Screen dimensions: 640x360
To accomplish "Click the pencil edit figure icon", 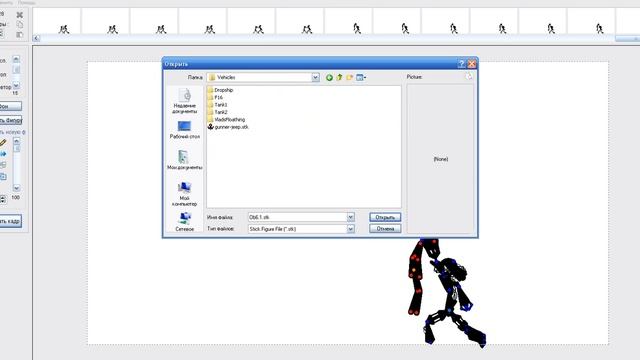I will point(3,143).
